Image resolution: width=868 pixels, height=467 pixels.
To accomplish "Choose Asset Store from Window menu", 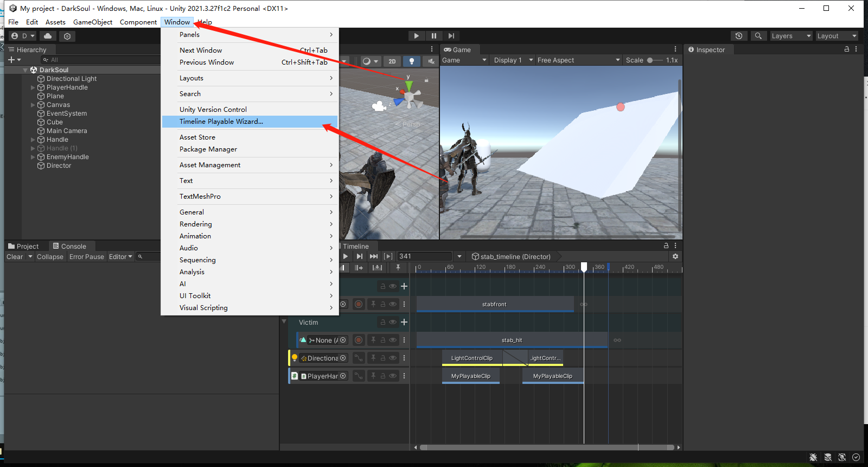I will tap(250, 137).
